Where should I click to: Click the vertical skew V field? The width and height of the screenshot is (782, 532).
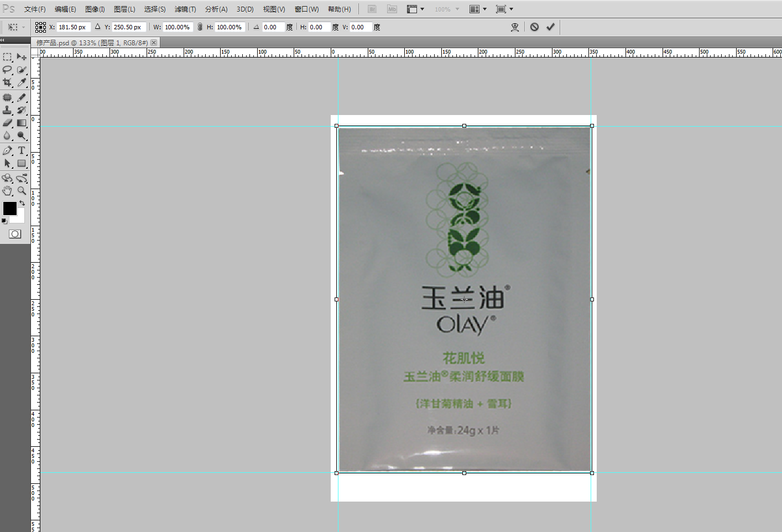(361, 27)
